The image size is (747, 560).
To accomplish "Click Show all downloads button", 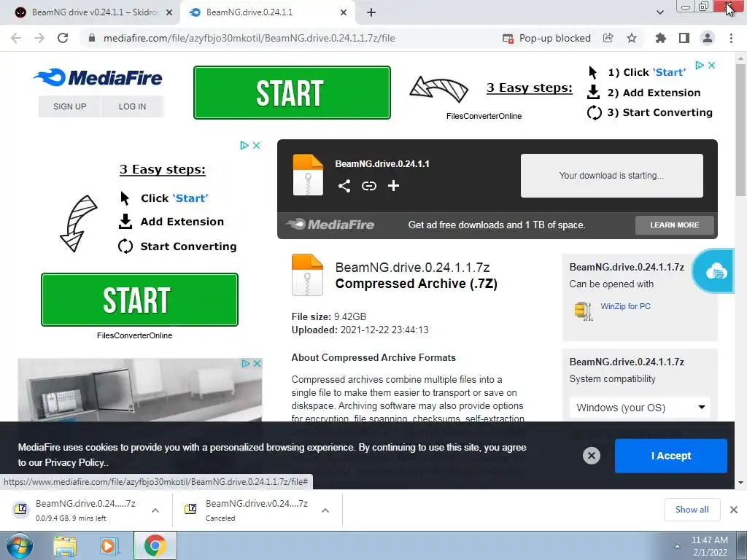I will pos(692,510).
